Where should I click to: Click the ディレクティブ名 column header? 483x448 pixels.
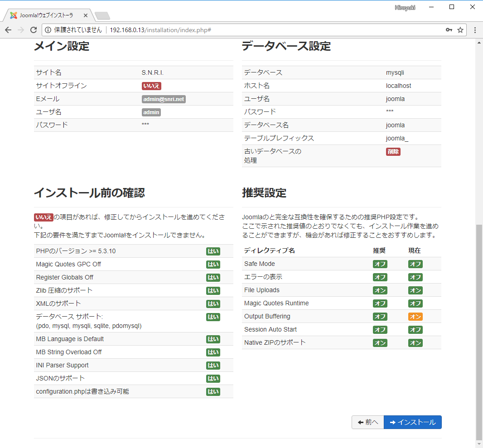pyautogui.click(x=269, y=250)
